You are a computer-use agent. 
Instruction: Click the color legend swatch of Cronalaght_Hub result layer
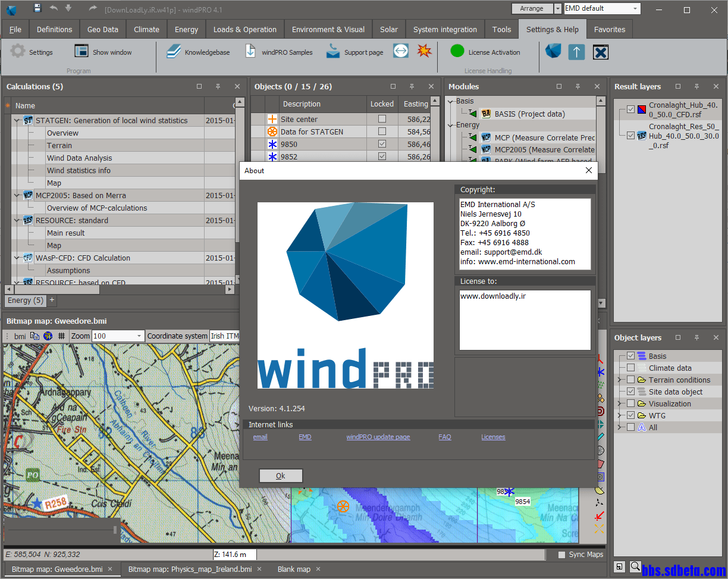pos(642,109)
